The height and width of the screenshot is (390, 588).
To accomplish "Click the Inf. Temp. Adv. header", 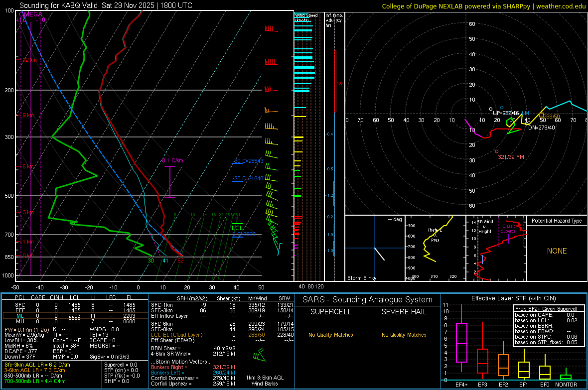I will click(x=334, y=20).
